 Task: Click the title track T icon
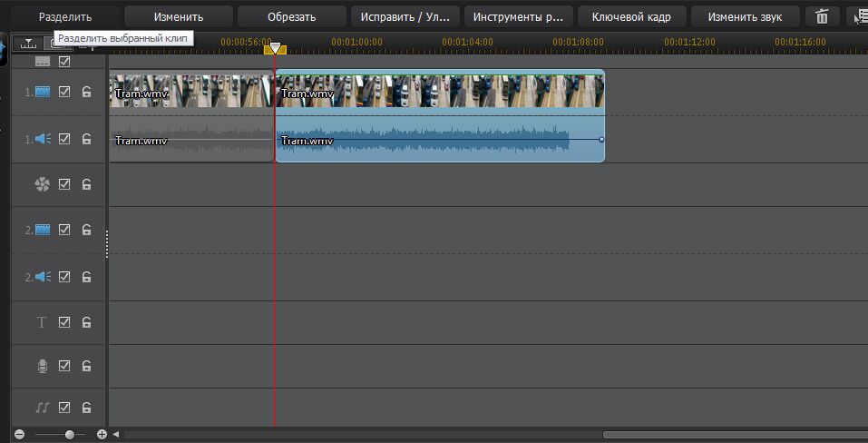(x=42, y=322)
